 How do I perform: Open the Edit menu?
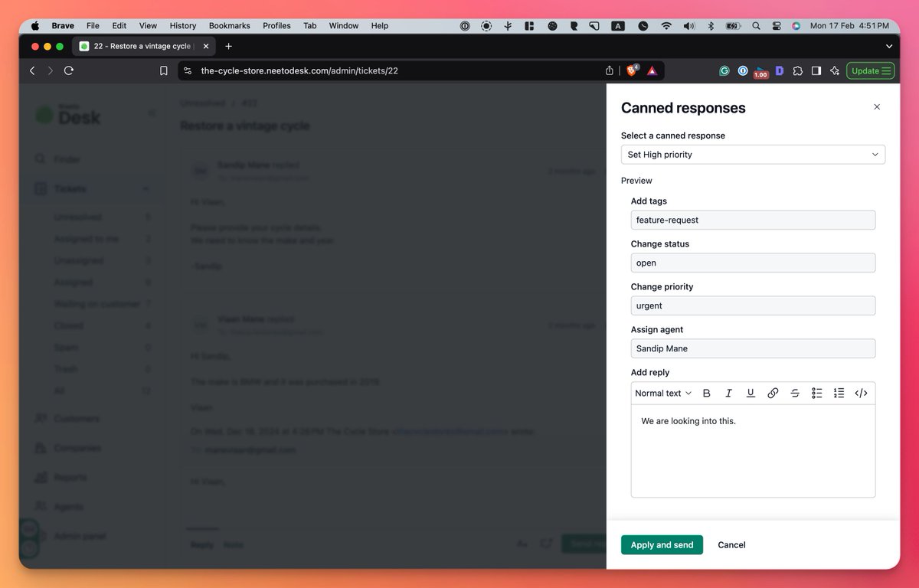point(119,25)
